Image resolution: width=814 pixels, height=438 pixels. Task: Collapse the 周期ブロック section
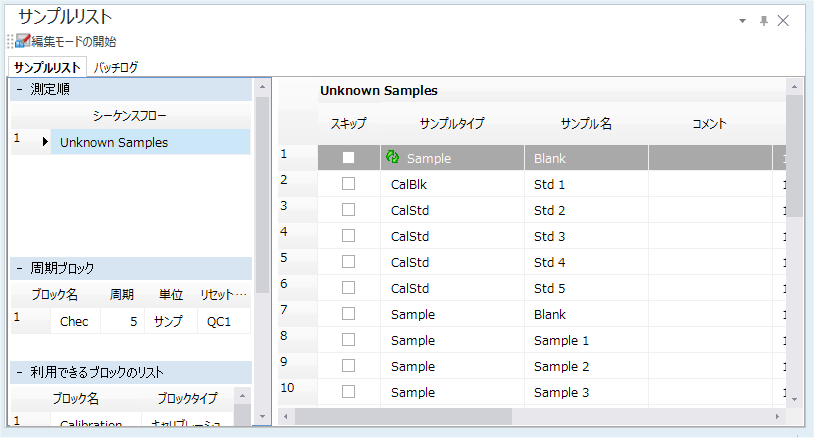[19, 268]
